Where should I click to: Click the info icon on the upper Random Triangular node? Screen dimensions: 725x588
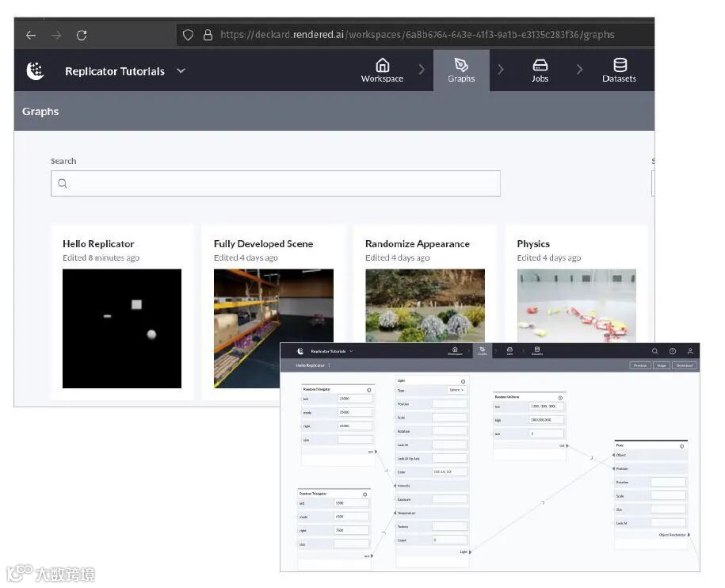click(369, 390)
